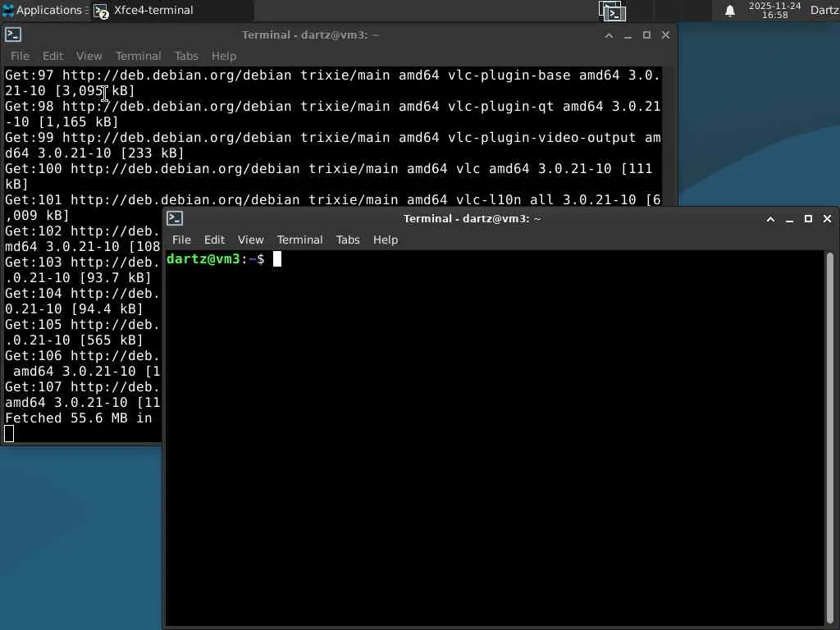Click the date and time clock

[774, 10]
